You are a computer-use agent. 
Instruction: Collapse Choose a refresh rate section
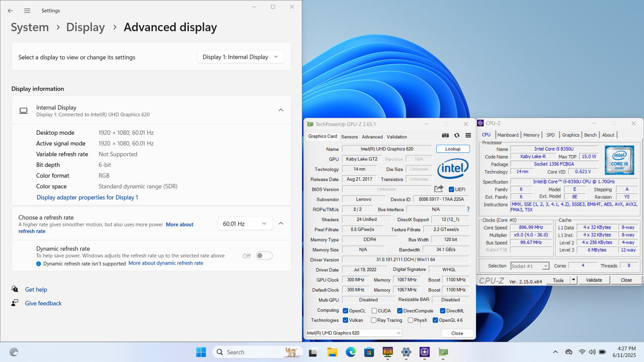(281, 224)
